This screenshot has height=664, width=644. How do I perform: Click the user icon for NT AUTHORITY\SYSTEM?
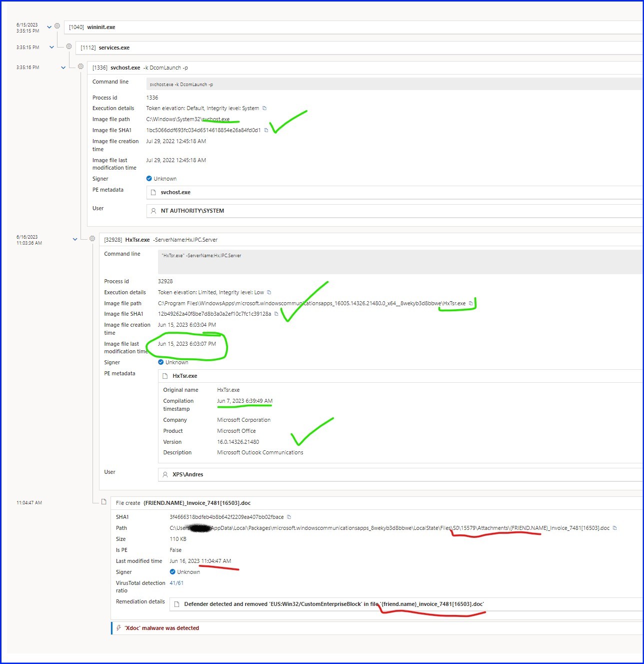153,211
